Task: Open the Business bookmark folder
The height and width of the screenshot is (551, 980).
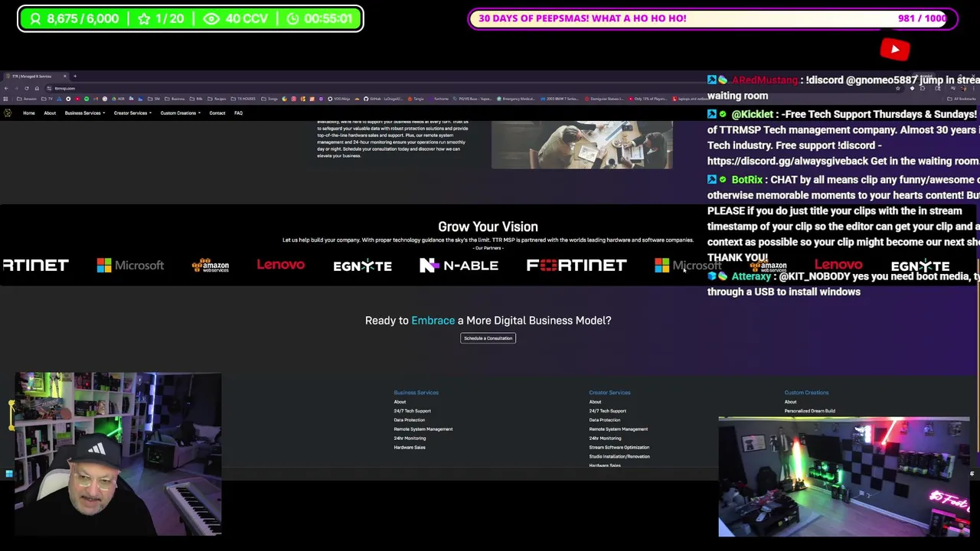Action: click(x=175, y=99)
